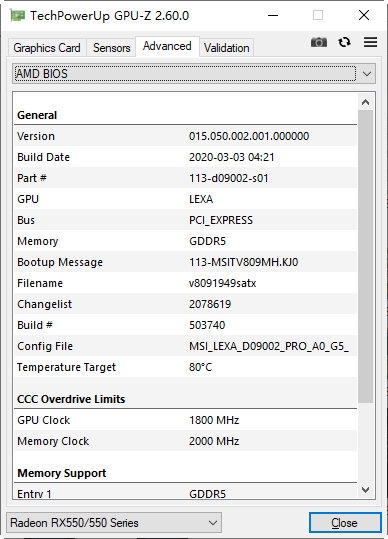Click GPU Clock value 1800 MHz
The height and width of the screenshot is (539, 388).
(x=214, y=420)
